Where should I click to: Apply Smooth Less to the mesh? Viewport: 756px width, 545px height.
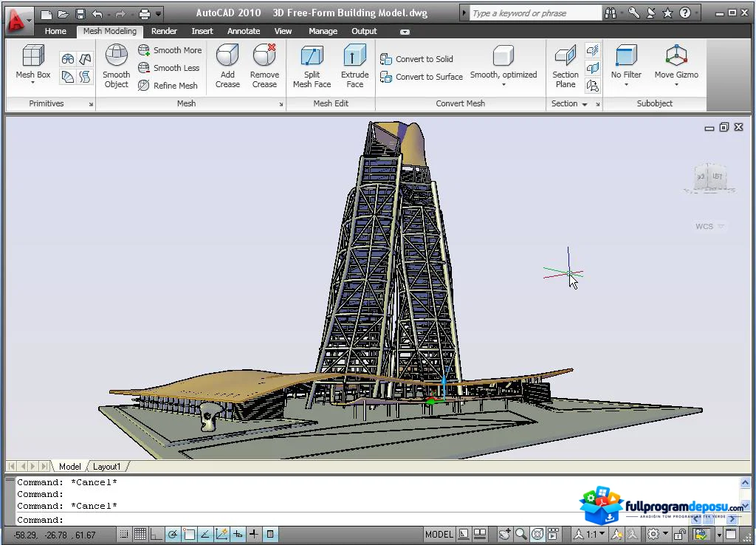point(169,68)
